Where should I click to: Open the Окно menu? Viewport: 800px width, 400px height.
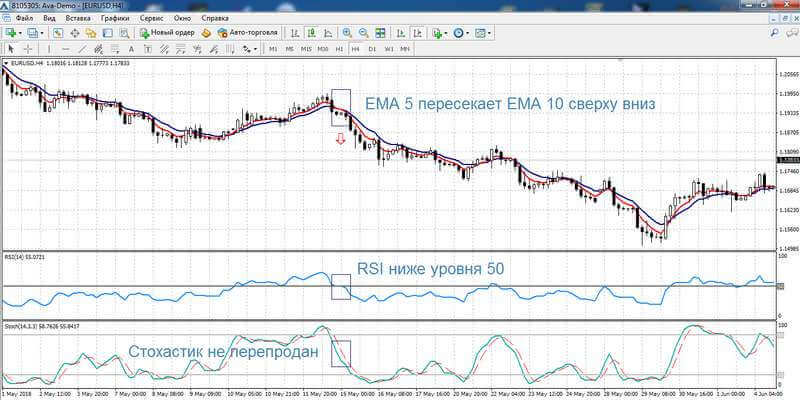pyautogui.click(x=182, y=18)
